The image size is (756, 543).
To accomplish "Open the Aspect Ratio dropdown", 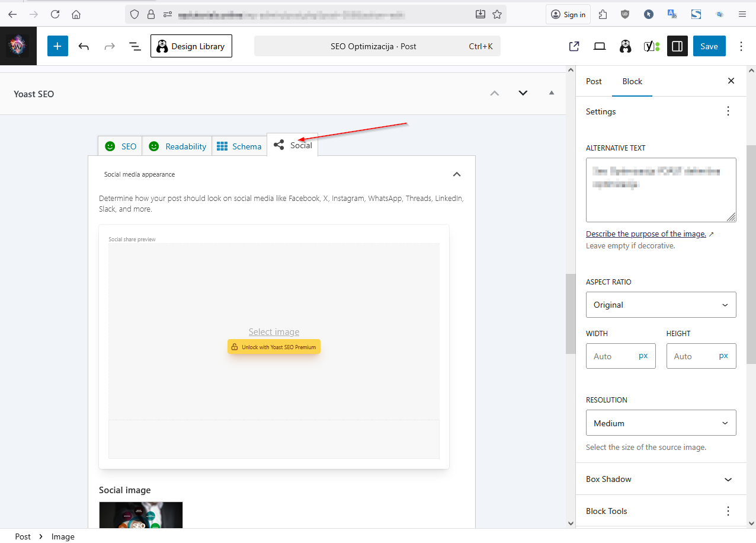I will click(x=661, y=305).
